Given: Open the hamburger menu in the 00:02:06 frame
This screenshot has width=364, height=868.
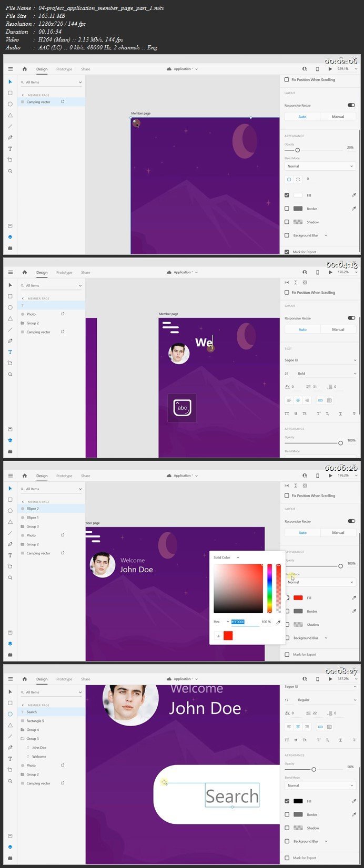Looking at the screenshot, I should [x=10, y=69].
